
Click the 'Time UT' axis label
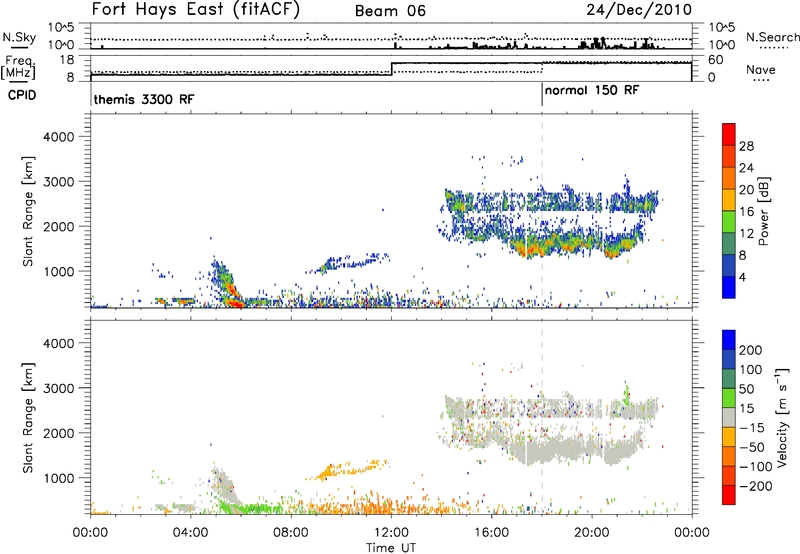391,548
